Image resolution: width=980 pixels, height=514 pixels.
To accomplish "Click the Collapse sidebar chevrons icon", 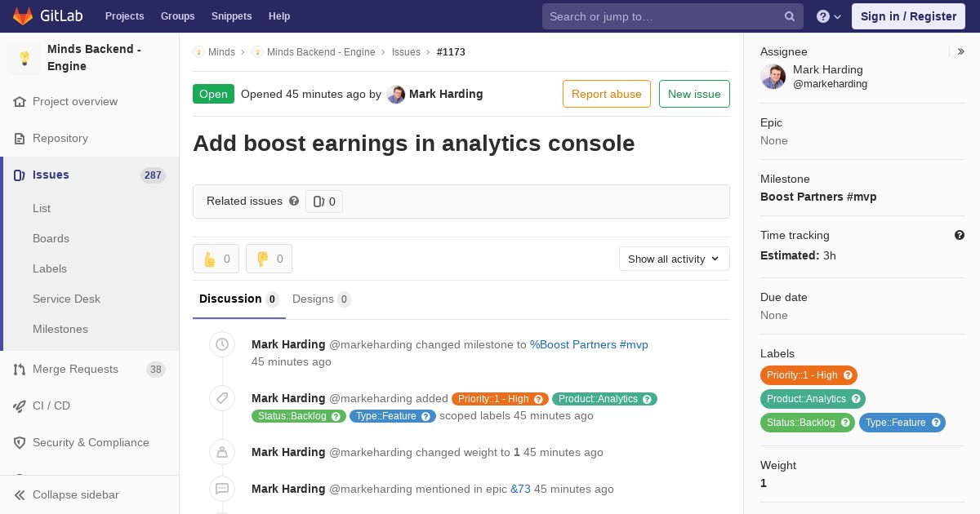I will point(20,495).
